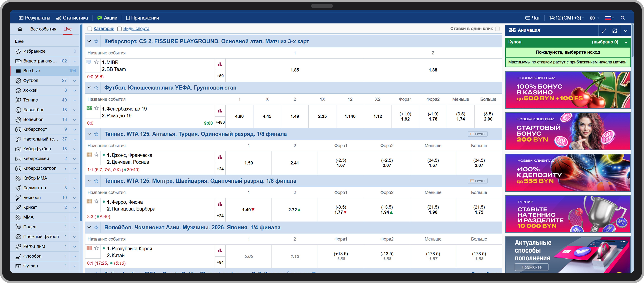Star the Волейбол Чемпионат Азии league
This screenshot has width=644, height=283.
[x=96, y=227]
